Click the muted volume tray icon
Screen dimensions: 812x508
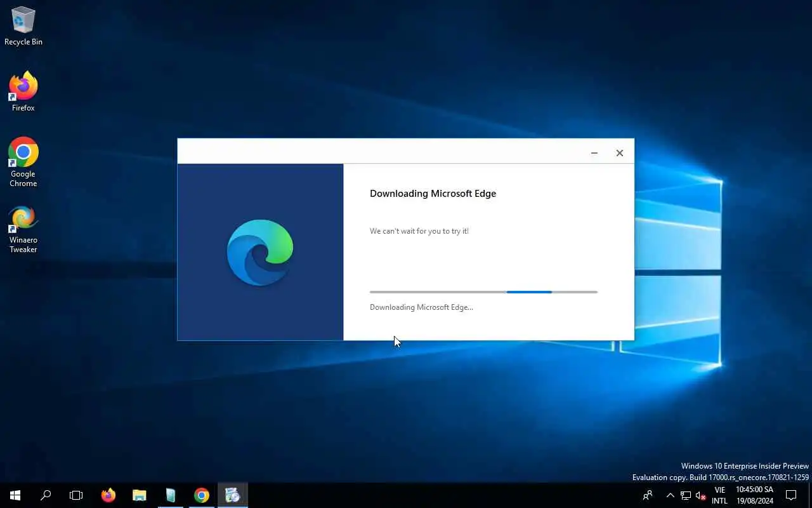701,495
